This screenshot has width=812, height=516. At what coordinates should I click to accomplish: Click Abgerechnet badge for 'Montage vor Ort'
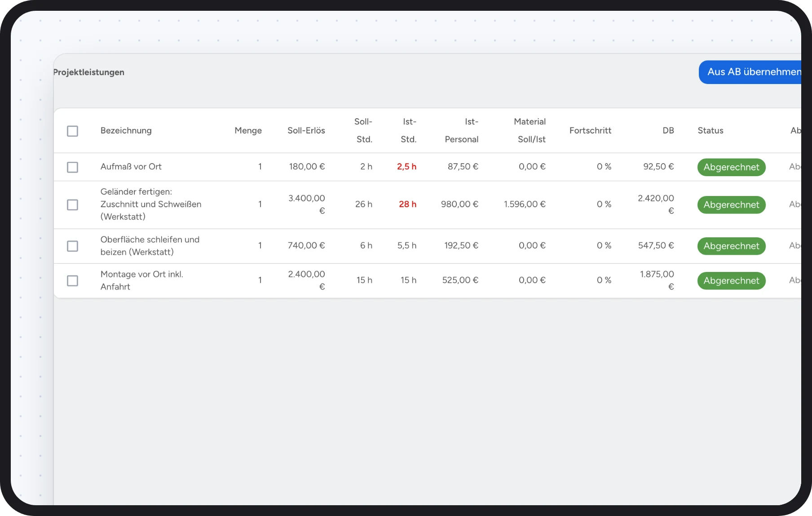pyautogui.click(x=731, y=280)
